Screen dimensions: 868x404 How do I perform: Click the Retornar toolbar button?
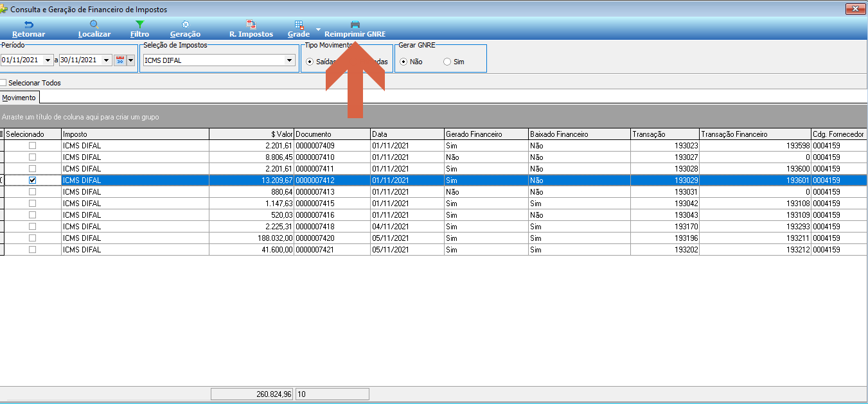point(28,29)
